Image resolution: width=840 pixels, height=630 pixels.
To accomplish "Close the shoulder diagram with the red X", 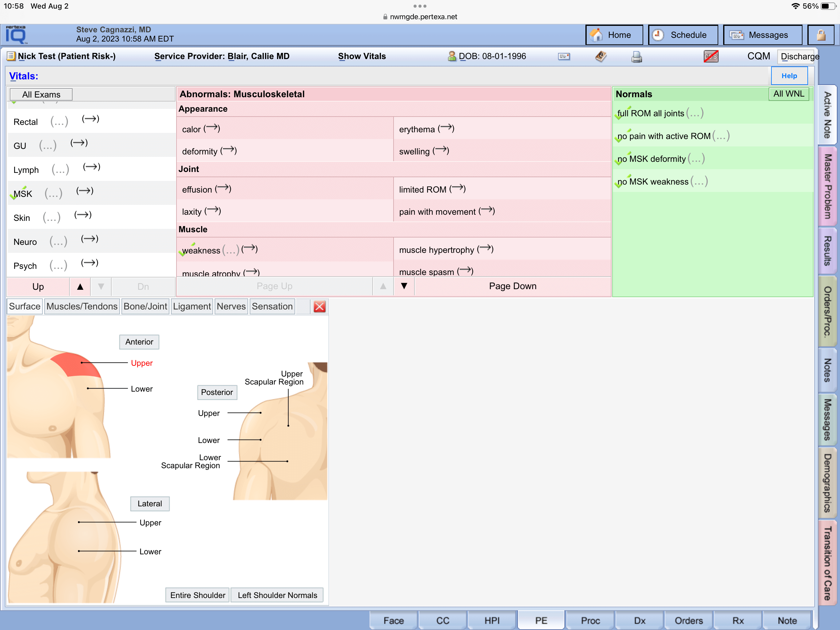I will click(319, 307).
